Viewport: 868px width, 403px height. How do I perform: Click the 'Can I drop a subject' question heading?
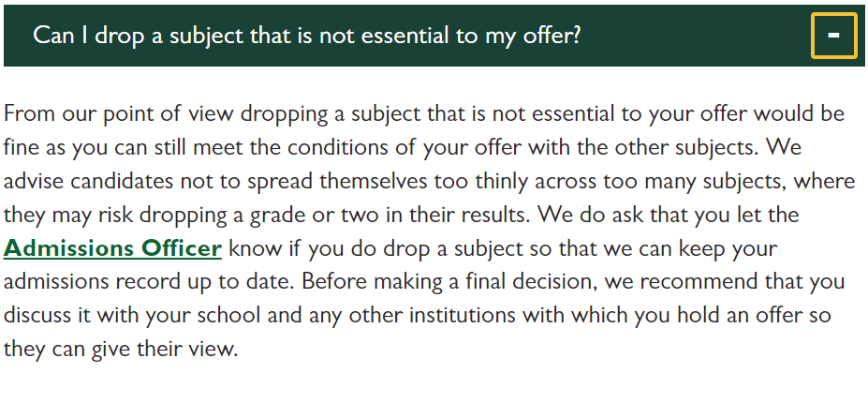click(x=307, y=36)
